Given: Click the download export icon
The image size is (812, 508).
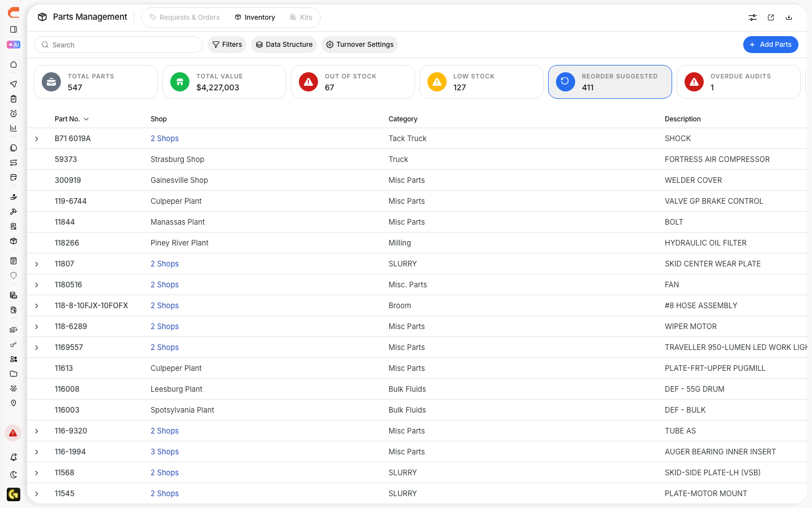Looking at the screenshot, I should click(x=789, y=17).
